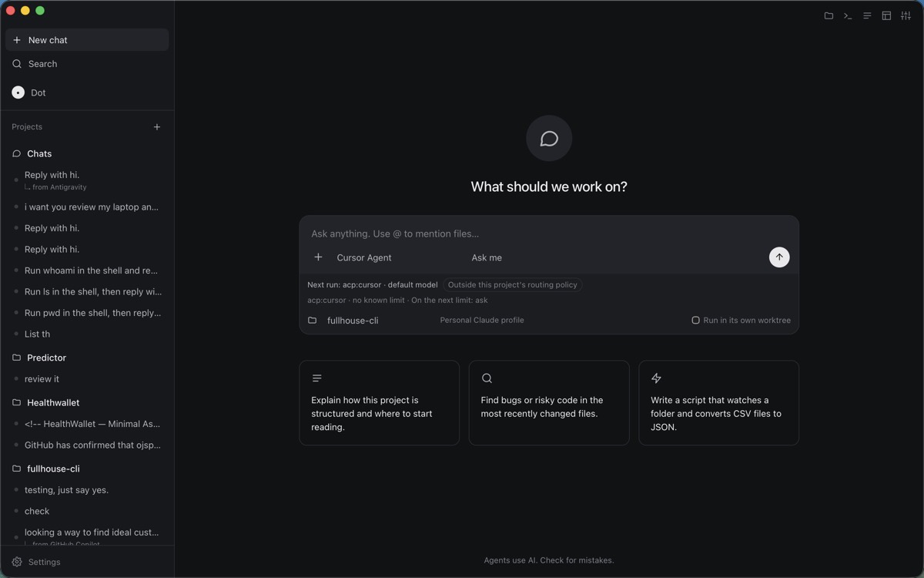Click the lightning icon on script card

click(x=656, y=378)
